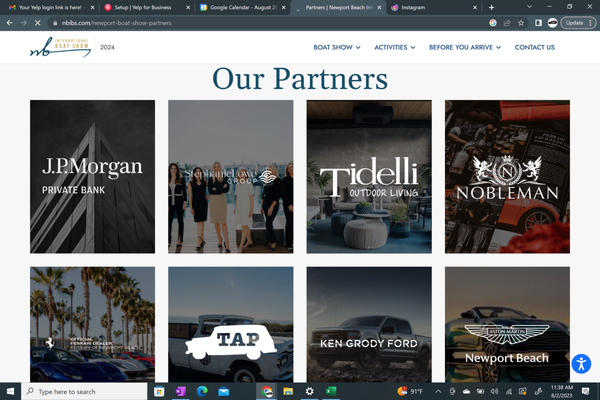600x400 pixels.
Task: Open the clock showing 11:38 AM
Action: (x=562, y=391)
